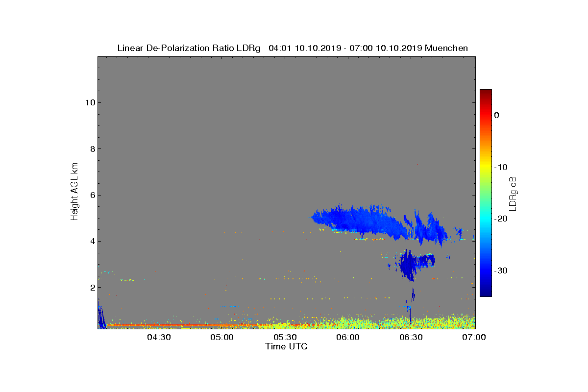Click the yellow section of the colorbar
This screenshot has height=392, width=588.
pyautogui.click(x=486, y=167)
